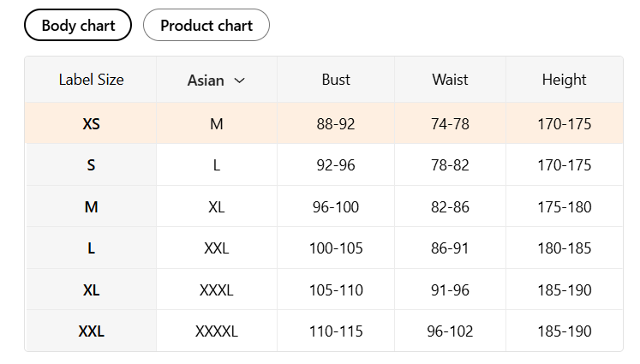Switch to the Body chart tab
Image resolution: width=640 pixels, height=364 pixels.
pyautogui.click(x=78, y=26)
